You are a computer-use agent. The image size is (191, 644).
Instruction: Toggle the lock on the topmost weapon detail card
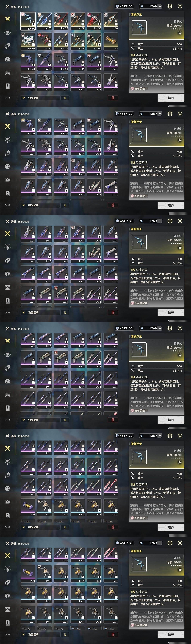tap(180, 33)
